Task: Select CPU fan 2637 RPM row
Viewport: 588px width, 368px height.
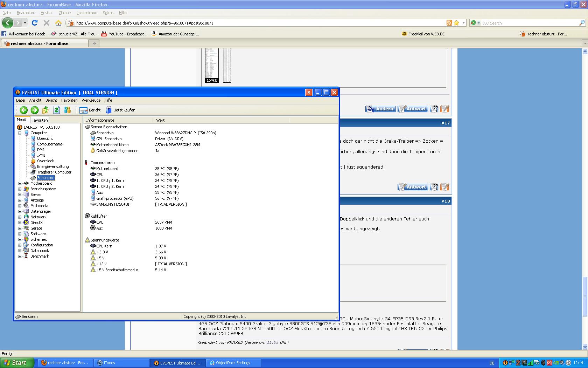Action: (x=210, y=222)
